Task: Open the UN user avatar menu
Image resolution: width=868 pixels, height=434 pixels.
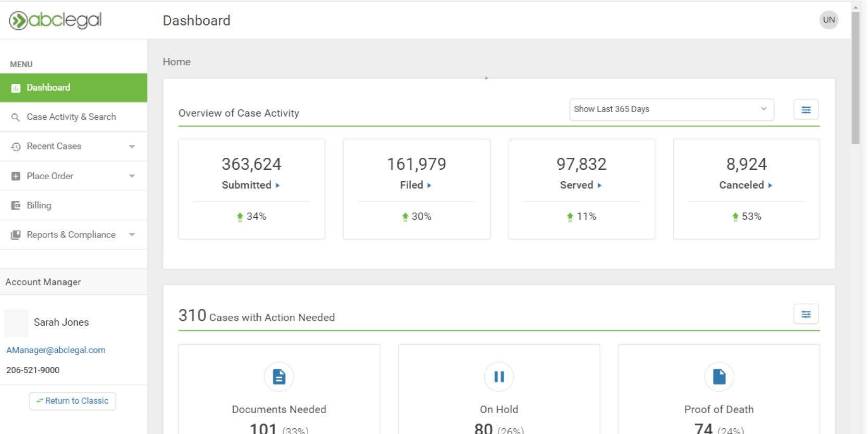Action: 828,20
